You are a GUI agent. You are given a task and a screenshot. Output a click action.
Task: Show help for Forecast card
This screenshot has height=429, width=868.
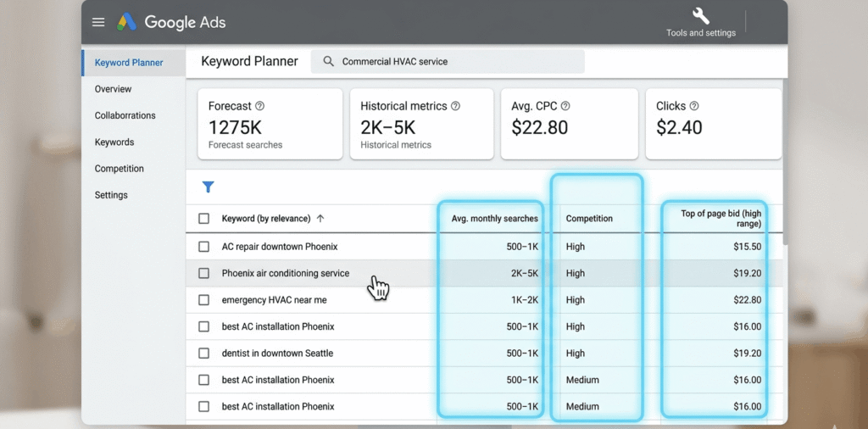[x=259, y=106]
